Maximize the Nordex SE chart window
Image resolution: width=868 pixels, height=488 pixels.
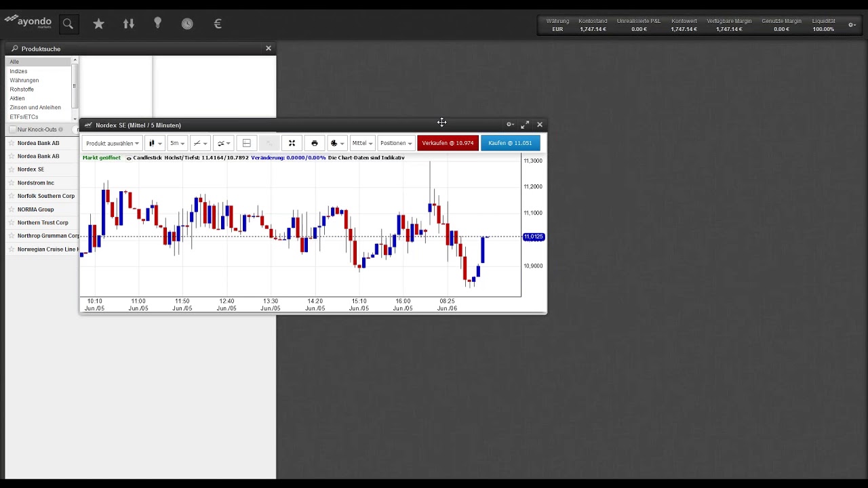[x=525, y=125]
